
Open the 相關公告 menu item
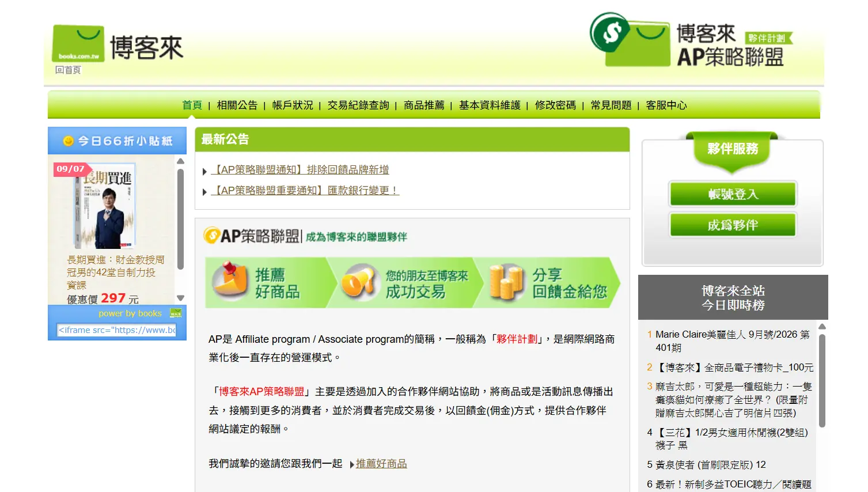(237, 105)
